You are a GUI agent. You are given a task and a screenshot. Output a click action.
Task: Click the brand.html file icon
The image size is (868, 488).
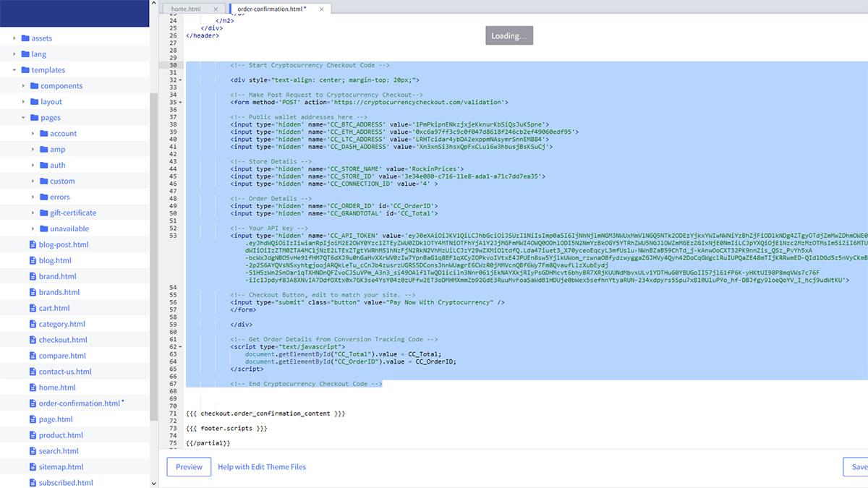(x=33, y=277)
